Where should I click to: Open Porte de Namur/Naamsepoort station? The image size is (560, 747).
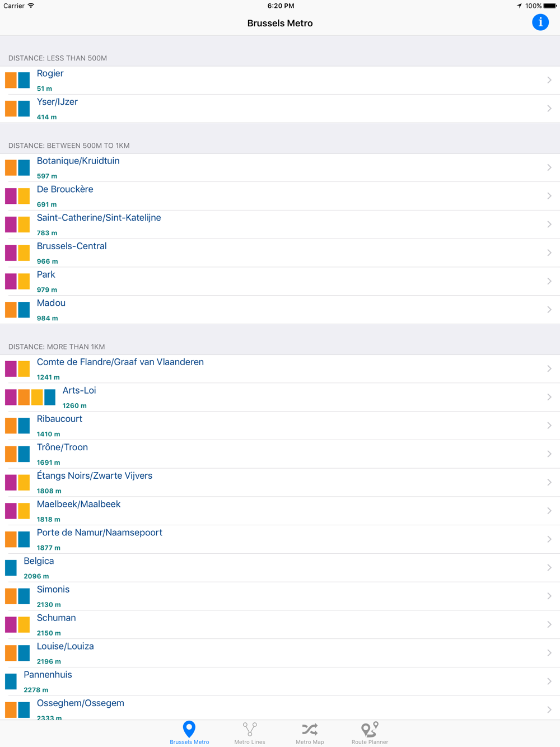(x=280, y=539)
